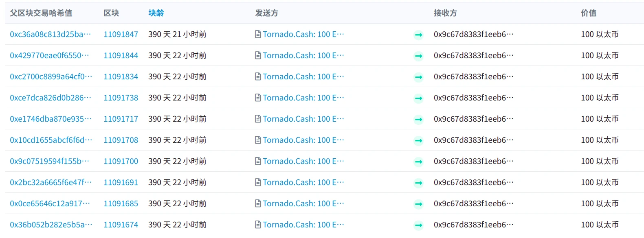Click green arrow in block 11091700 row
Screen dimensions: 644x238
418,162
